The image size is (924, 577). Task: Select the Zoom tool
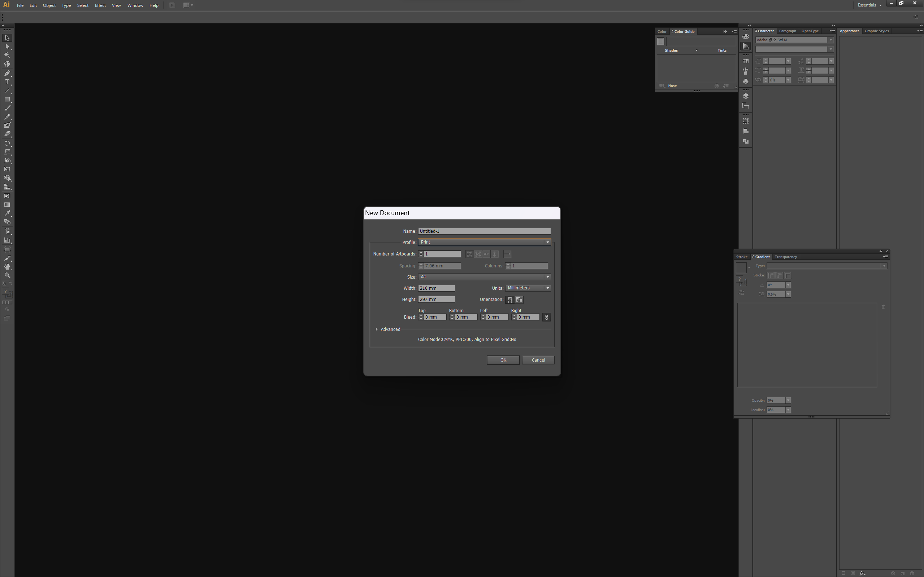[x=7, y=275]
